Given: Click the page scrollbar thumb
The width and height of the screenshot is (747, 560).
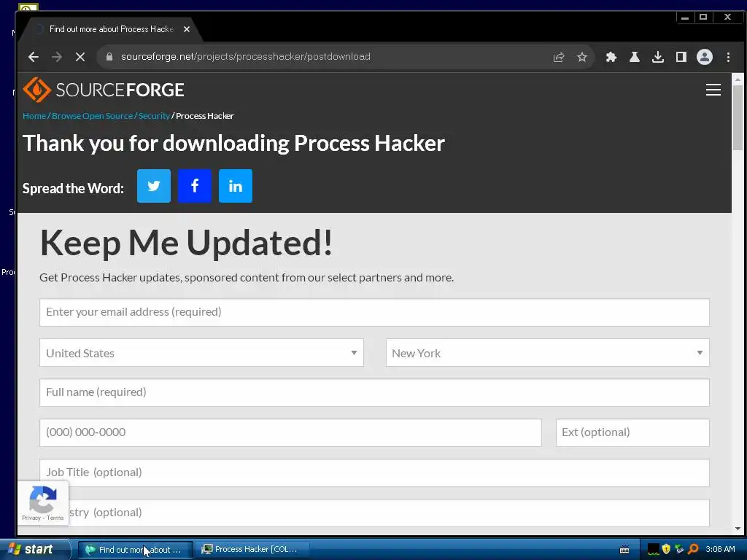Looking at the screenshot, I should 738,117.
